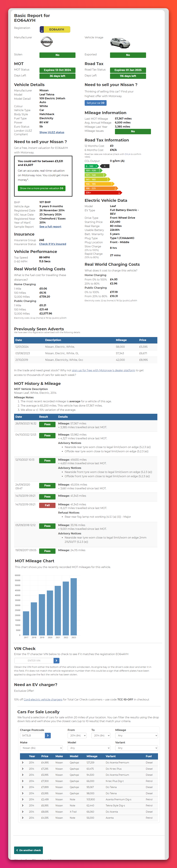177x868 pixels.
Task: Click the Check if it's insured link
Action: click(53, 244)
